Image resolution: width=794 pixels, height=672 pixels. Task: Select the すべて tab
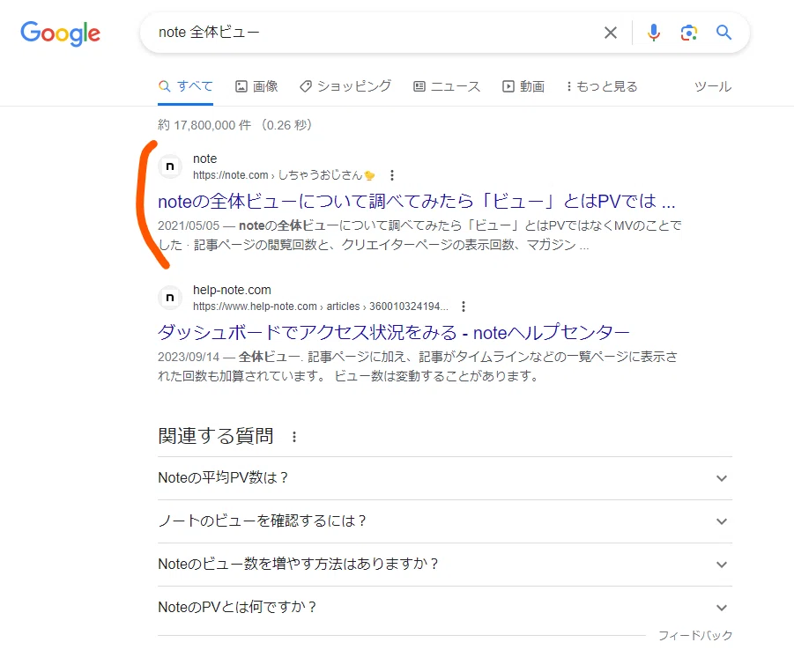[185, 86]
